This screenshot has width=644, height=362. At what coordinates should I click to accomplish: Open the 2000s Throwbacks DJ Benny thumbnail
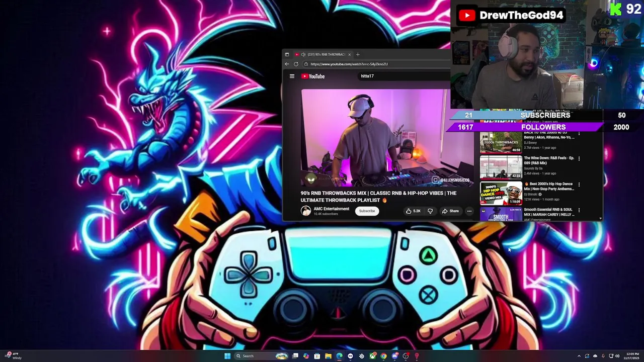501,142
